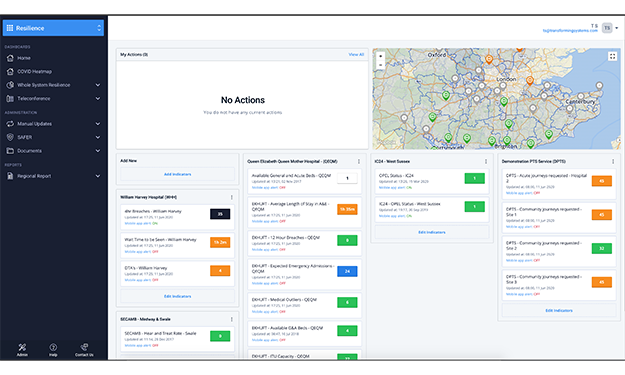Click Edit Indicators for Demonstration PTS Service
Image resolution: width=625 pixels, height=375 pixels.
(x=559, y=310)
